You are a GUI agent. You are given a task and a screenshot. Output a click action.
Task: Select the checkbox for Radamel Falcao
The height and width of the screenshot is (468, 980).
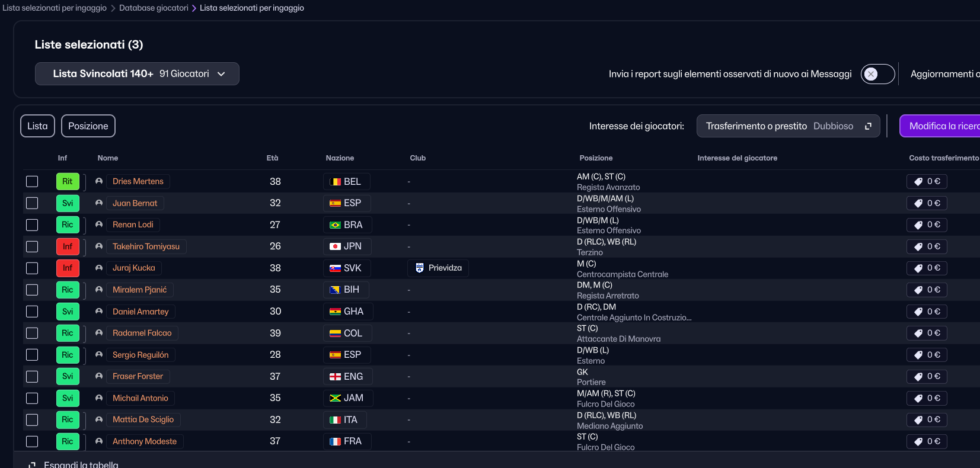(x=32, y=333)
